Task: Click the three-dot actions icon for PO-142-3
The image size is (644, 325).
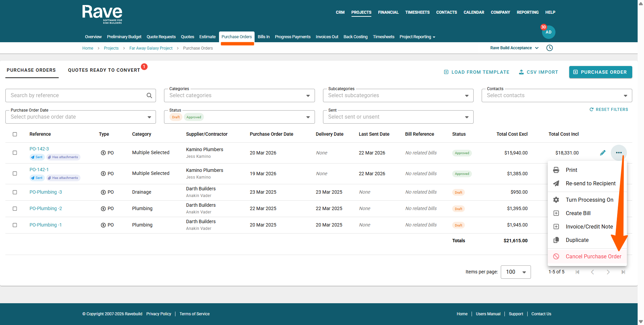Action: (619, 153)
